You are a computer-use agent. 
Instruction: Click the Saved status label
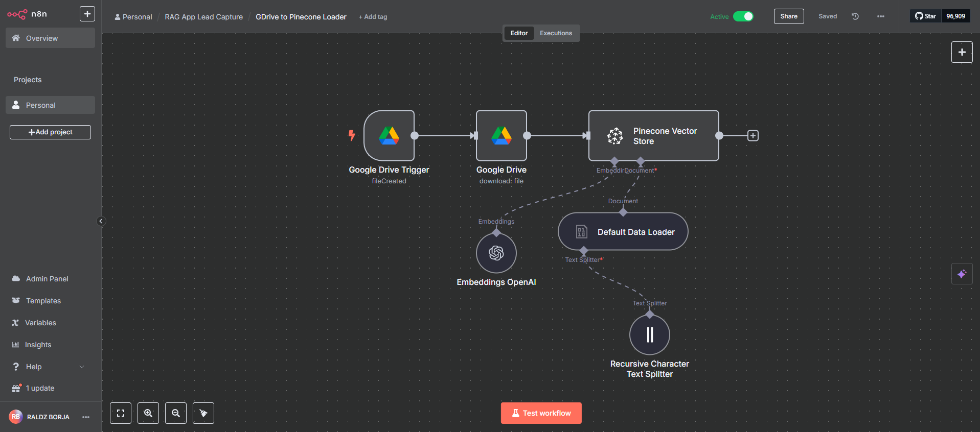(828, 16)
